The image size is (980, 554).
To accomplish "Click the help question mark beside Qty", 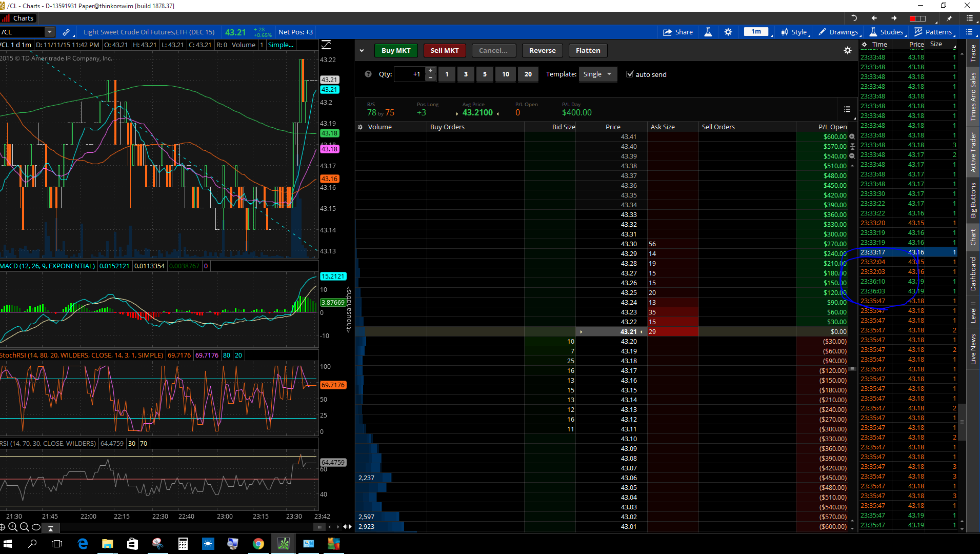I will click(x=368, y=74).
